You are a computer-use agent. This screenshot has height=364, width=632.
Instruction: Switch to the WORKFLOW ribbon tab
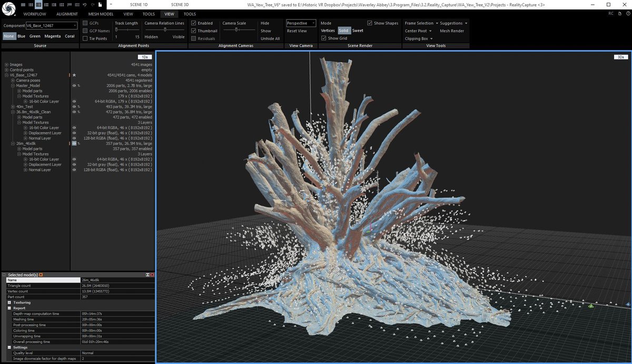[35, 14]
